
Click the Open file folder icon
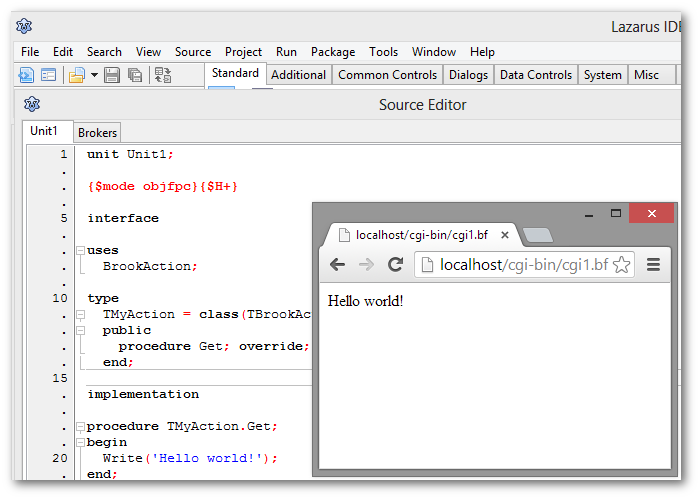[x=77, y=75]
